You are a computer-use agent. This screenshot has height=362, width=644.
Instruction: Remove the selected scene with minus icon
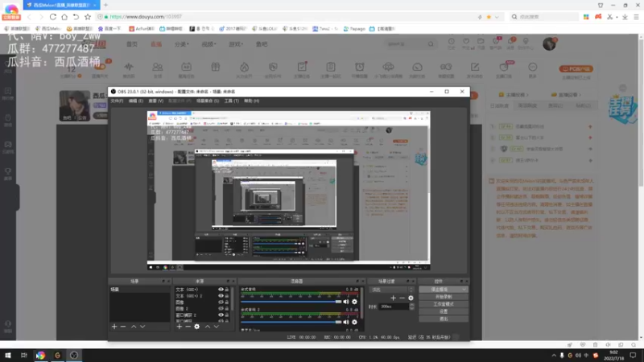(x=123, y=327)
